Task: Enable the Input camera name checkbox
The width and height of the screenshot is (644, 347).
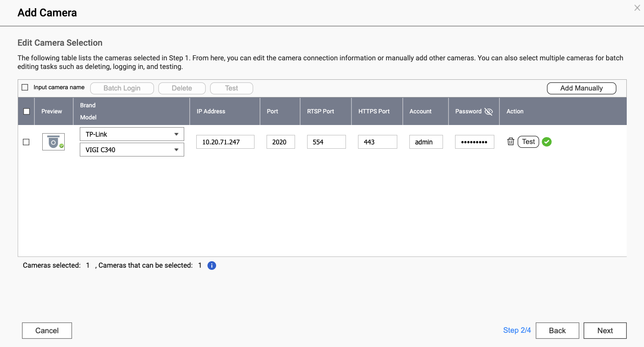Action: point(25,88)
